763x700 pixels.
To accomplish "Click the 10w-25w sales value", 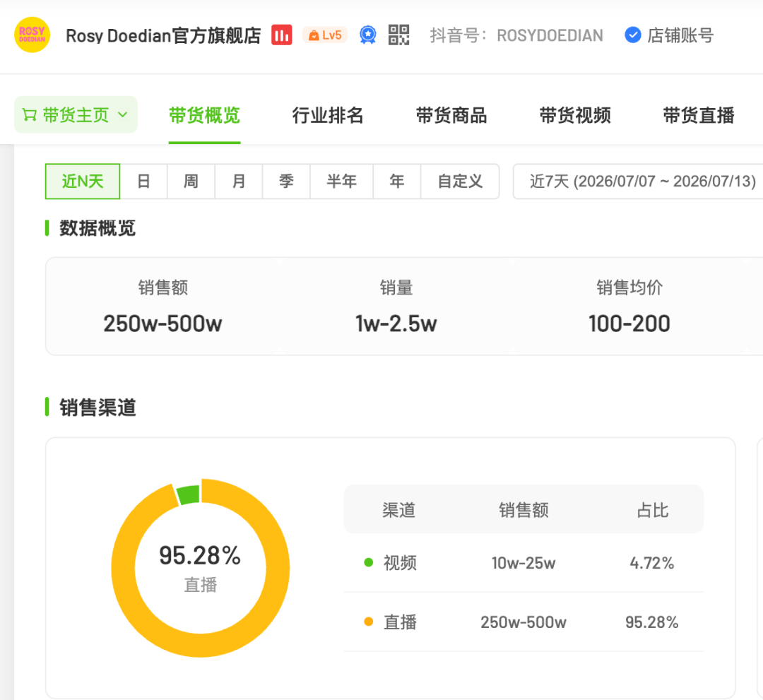I will click(x=524, y=563).
